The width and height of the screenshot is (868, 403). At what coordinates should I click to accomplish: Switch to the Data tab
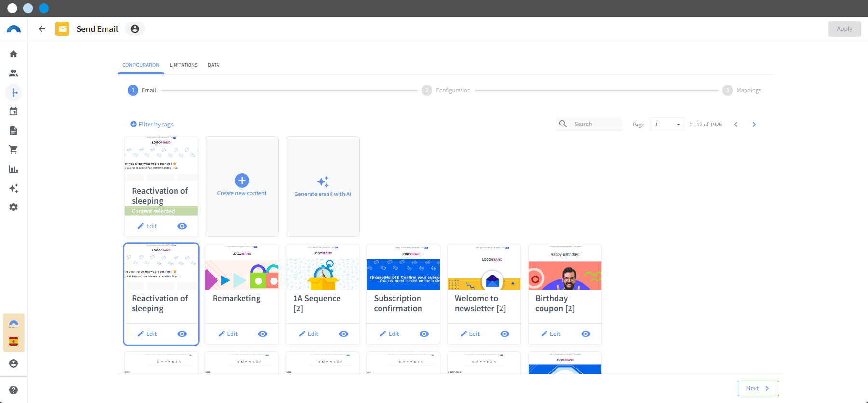[x=214, y=65]
